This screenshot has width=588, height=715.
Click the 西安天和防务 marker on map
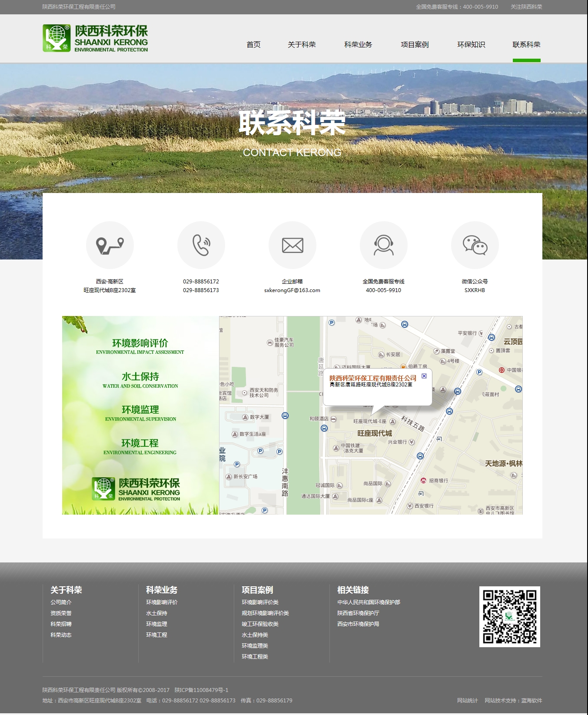coord(245,393)
